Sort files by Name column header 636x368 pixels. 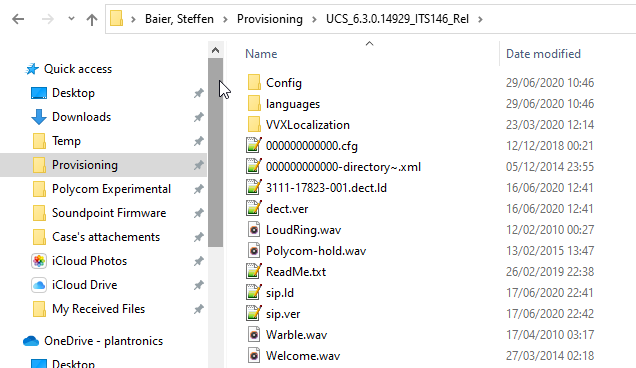click(x=261, y=54)
